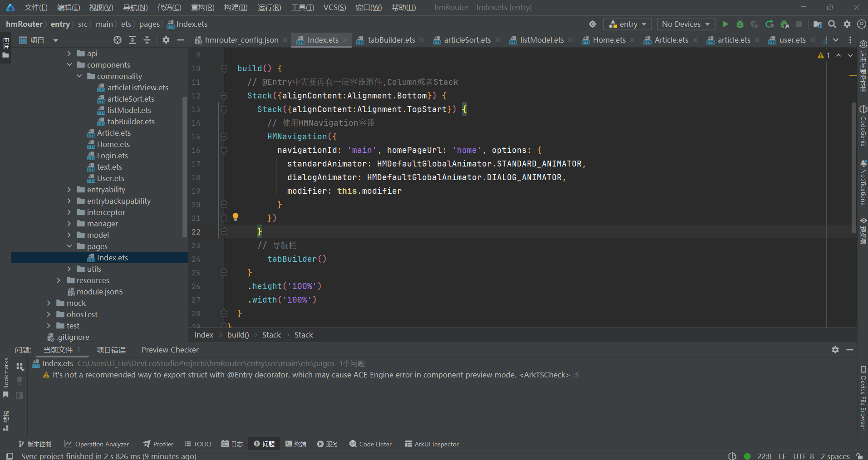
Task: Open ArkUI Inspector tool window
Action: click(432, 444)
